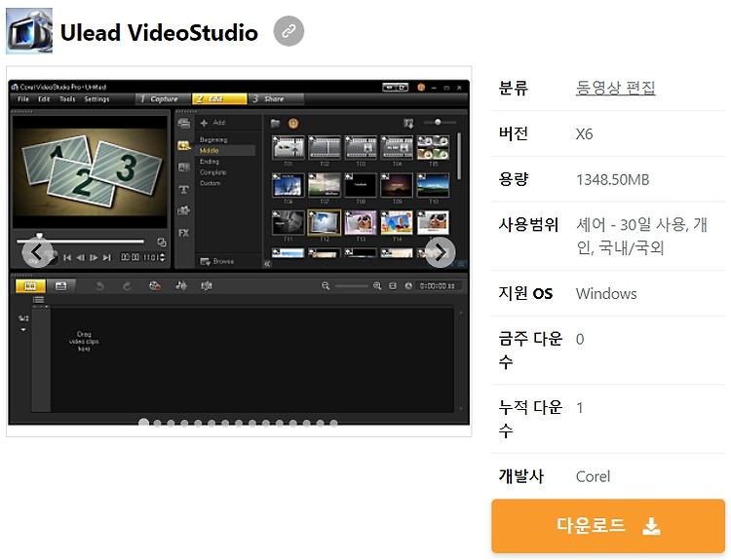Open the Tools menu
Image resolution: width=731 pixels, height=560 pixels.
67,98
